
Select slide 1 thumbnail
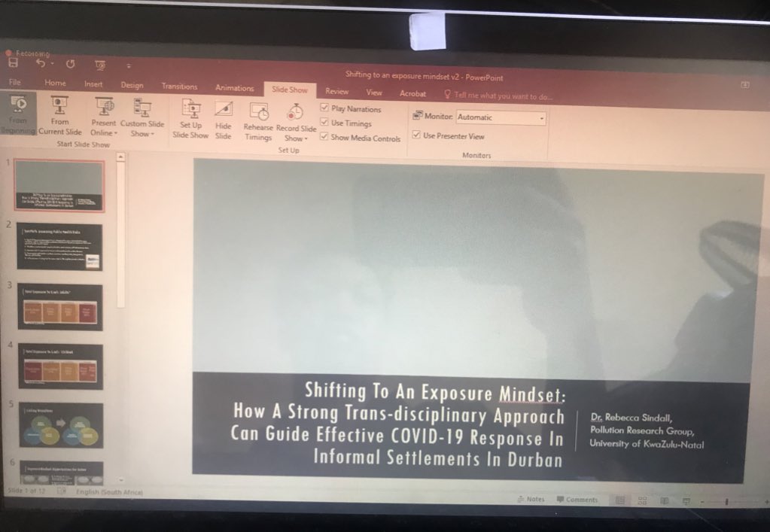pos(59,186)
